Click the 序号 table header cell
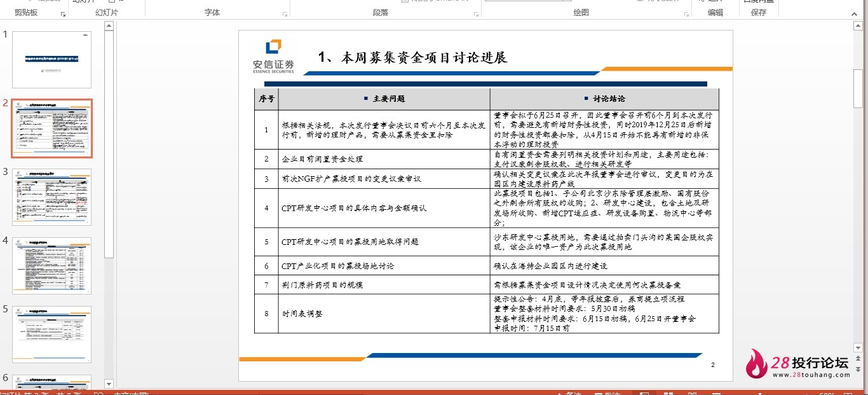The image size is (868, 395). coord(266,99)
